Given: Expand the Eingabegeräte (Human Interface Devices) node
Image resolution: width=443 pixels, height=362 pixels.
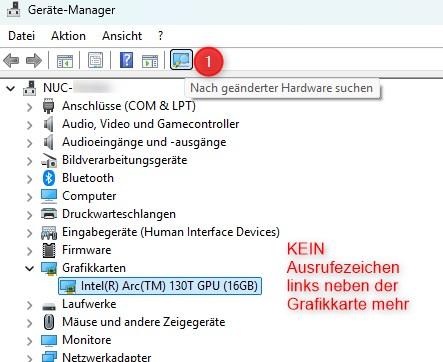Looking at the screenshot, I should (30, 233).
